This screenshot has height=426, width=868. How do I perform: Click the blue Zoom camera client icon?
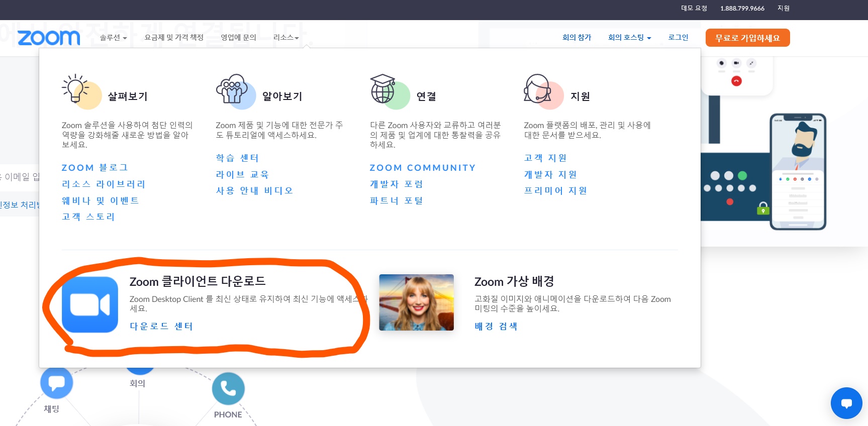(x=90, y=304)
